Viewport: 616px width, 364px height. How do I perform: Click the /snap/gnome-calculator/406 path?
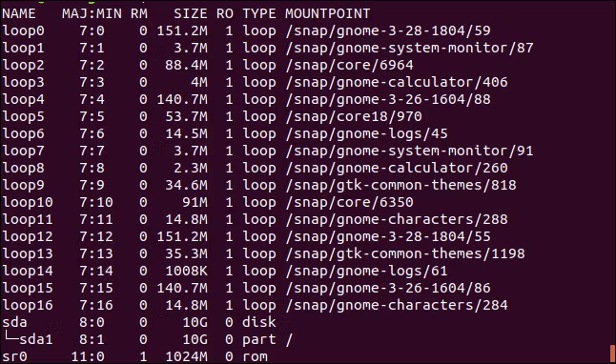pos(397,82)
